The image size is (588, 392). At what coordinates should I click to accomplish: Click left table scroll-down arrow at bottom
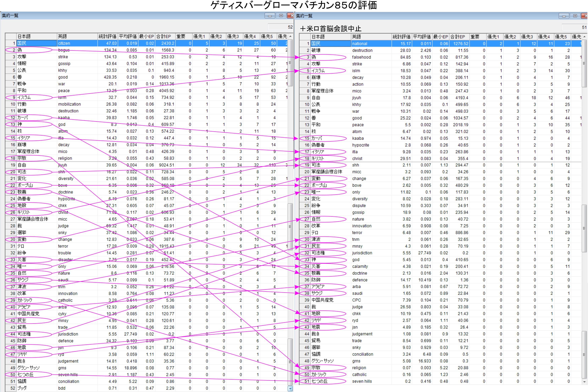290,388
